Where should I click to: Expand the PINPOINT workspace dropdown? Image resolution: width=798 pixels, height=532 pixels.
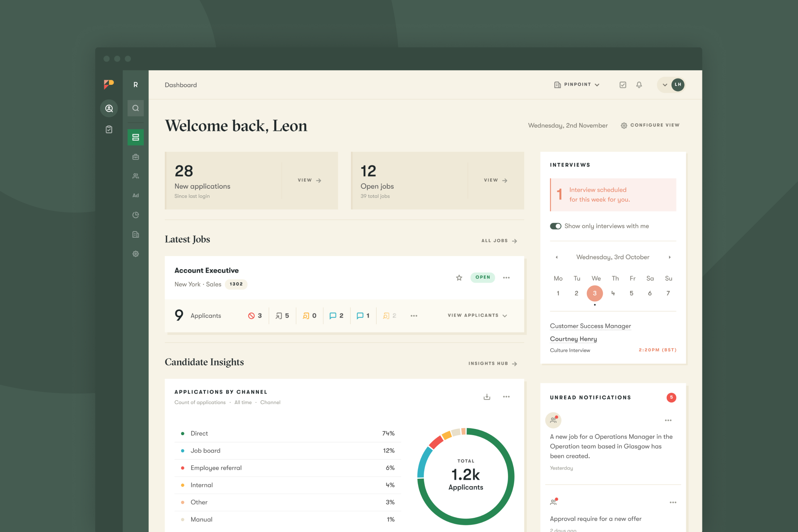coord(577,84)
